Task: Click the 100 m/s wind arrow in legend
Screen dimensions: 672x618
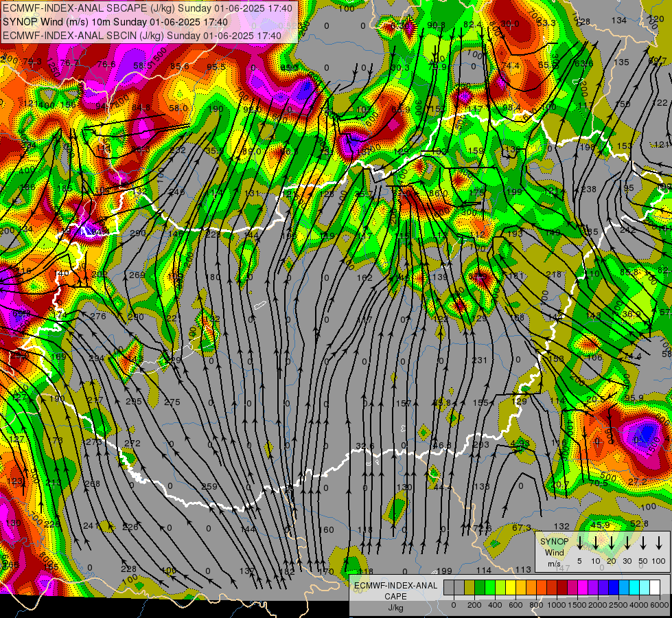Action: (x=659, y=542)
